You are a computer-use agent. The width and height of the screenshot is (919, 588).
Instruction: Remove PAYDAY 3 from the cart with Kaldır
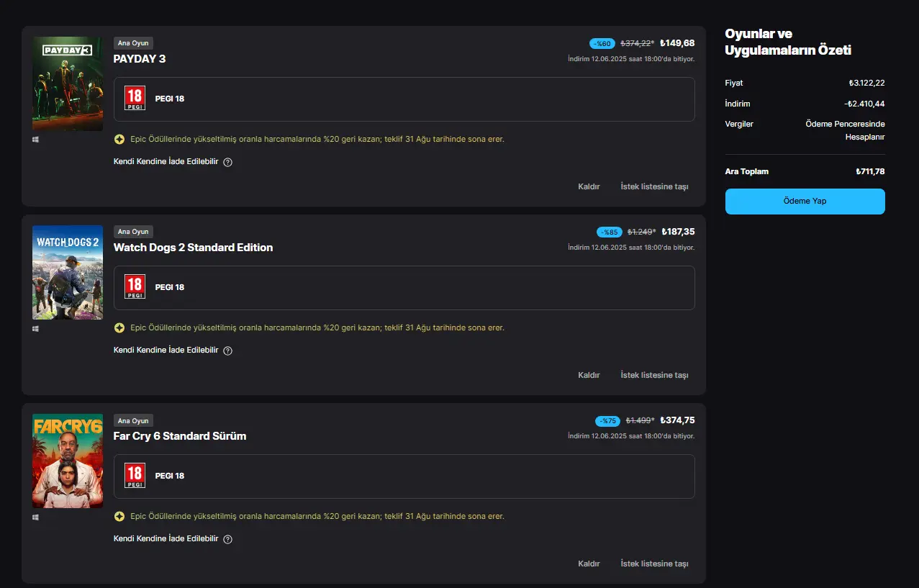(x=589, y=186)
